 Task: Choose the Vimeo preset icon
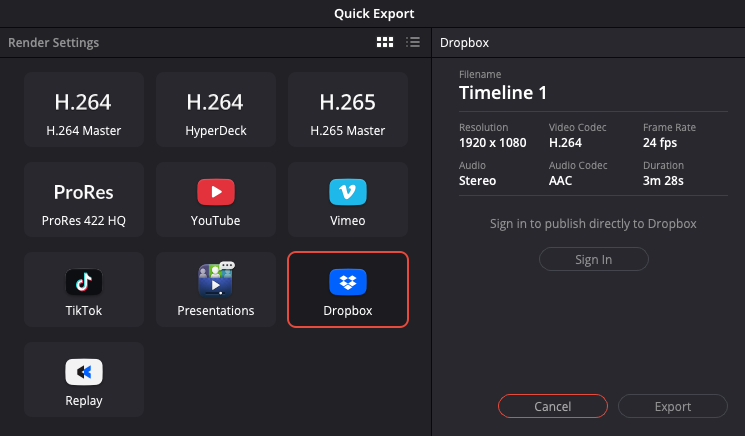(348, 192)
